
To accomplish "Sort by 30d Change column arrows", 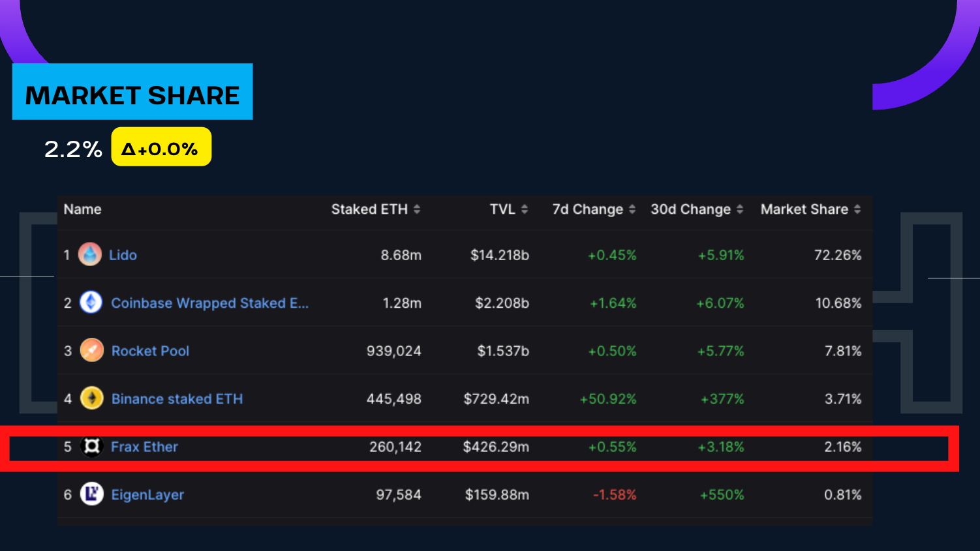I will (740, 209).
